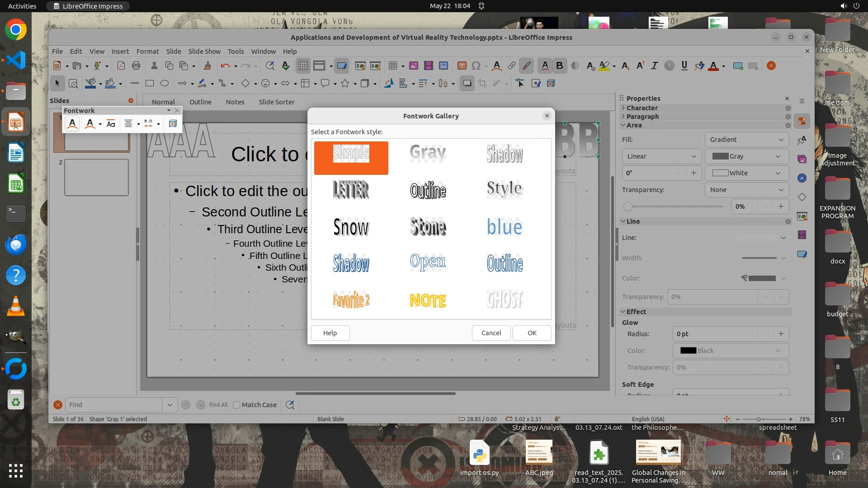Click the Toggle Extrusion icon in the Fontwork toolbar
This screenshot has width=868, height=488.
click(x=173, y=124)
